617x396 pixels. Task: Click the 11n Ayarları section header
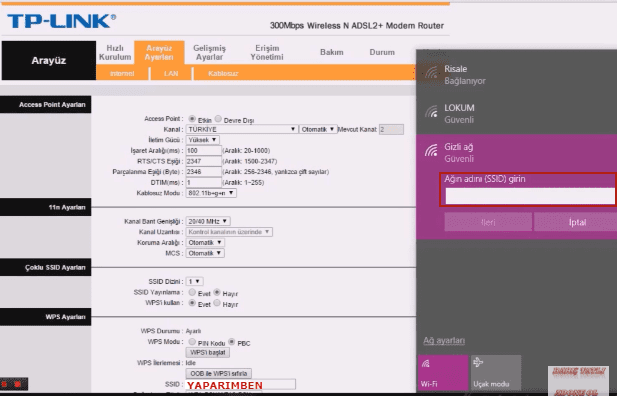tap(46, 207)
